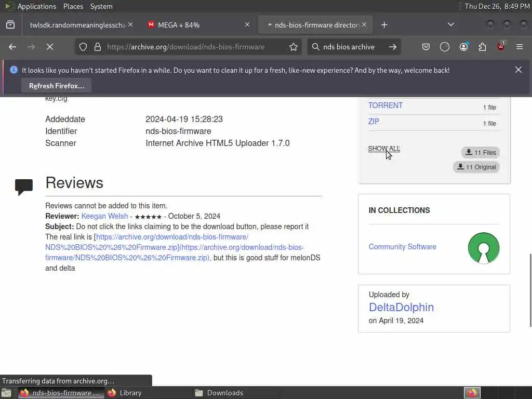
Task: Dismiss the Firefox refresh notification bar
Action: 518,70
